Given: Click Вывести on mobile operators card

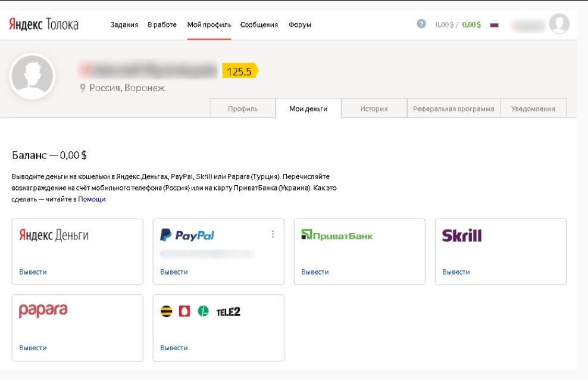Looking at the screenshot, I should (x=174, y=348).
